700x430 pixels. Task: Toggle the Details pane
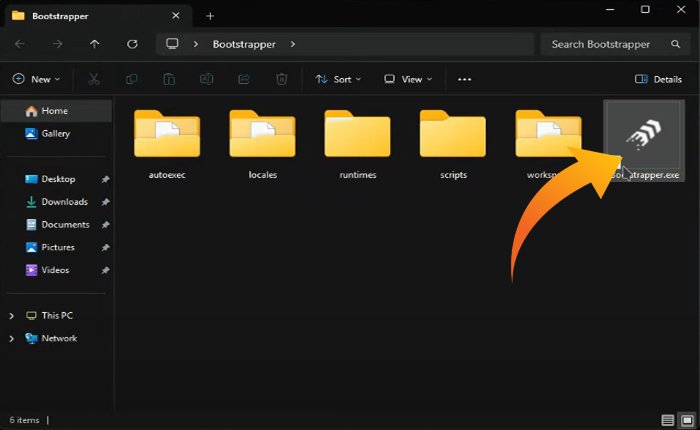pos(658,79)
